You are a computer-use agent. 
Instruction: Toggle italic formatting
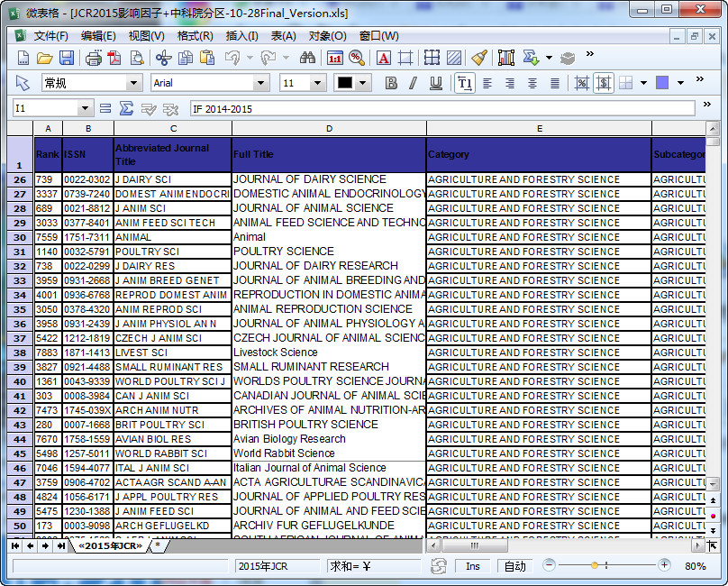pos(413,83)
